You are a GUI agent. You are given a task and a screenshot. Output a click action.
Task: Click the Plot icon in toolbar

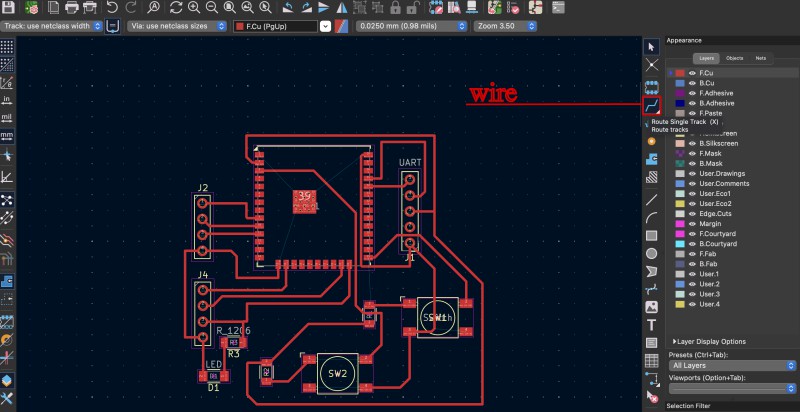[x=89, y=7]
